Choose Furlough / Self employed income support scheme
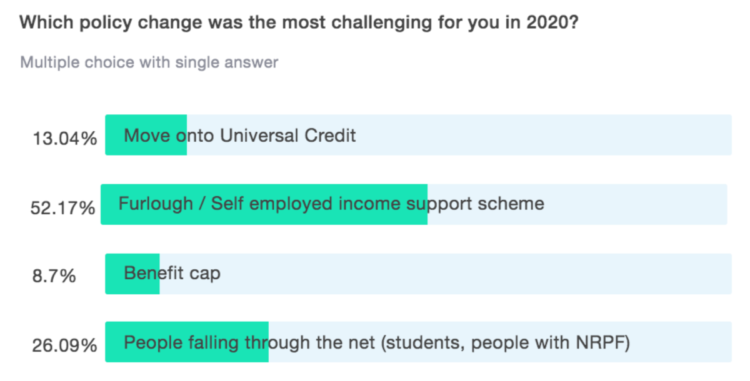 414,204
